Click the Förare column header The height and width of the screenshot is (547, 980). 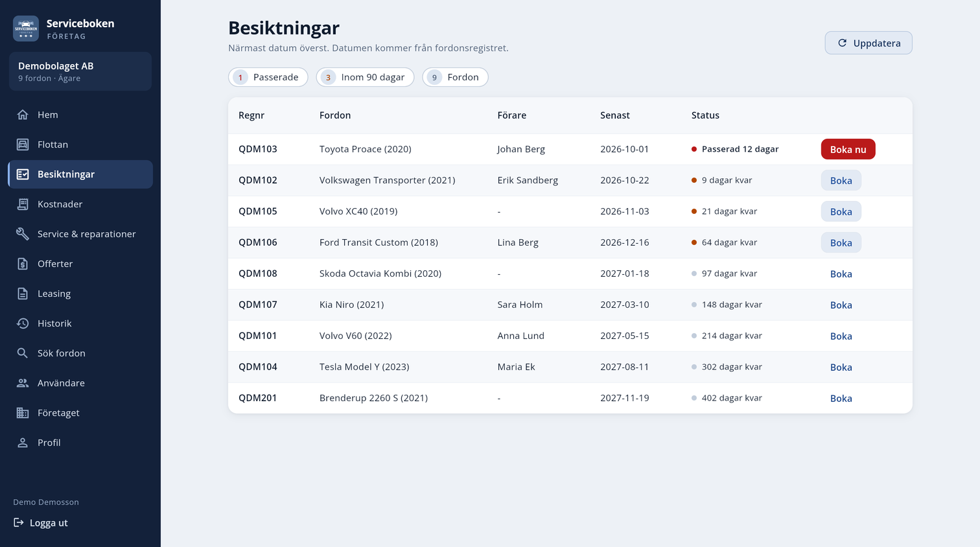512,115
